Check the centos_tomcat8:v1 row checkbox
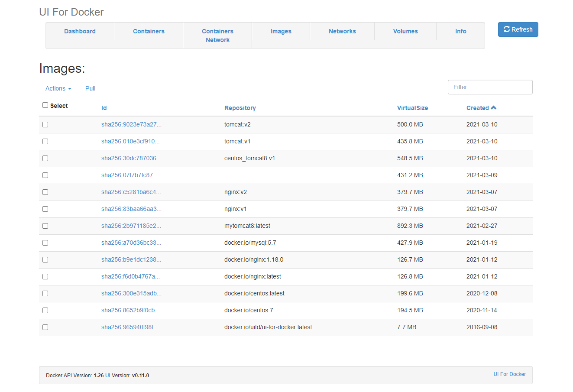This screenshot has width=573, height=392. tap(45, 159)
